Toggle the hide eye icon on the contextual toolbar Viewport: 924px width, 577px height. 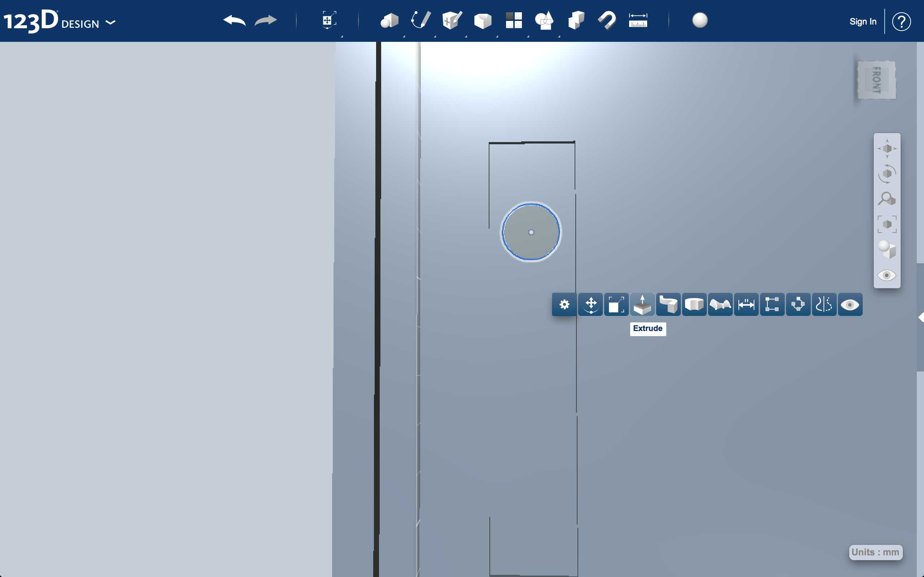point(850,304)
